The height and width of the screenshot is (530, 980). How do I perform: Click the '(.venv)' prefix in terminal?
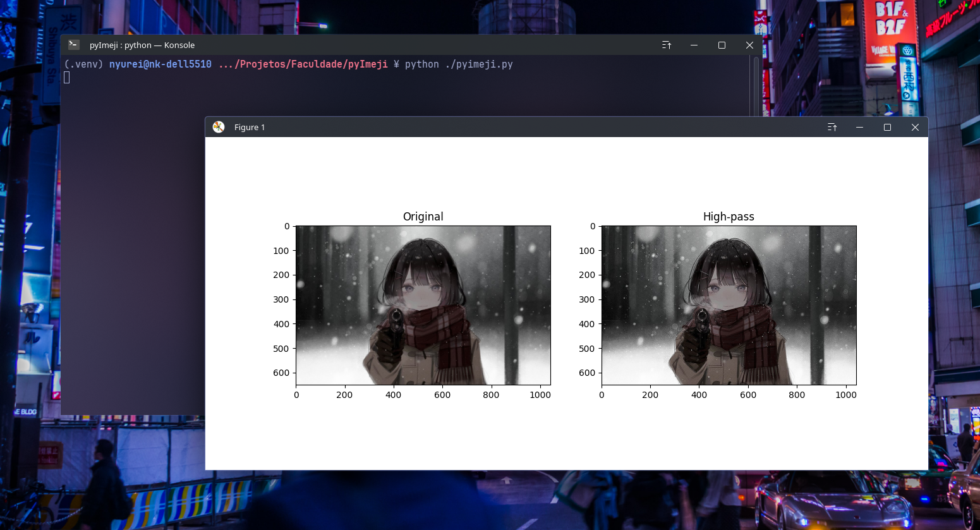[83, 64]
